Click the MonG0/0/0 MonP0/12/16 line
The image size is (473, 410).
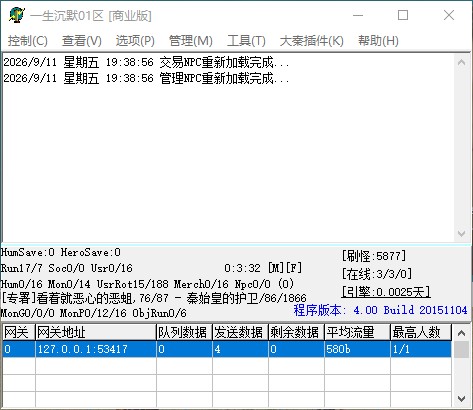pyautogui.click(x=94, y=313)
